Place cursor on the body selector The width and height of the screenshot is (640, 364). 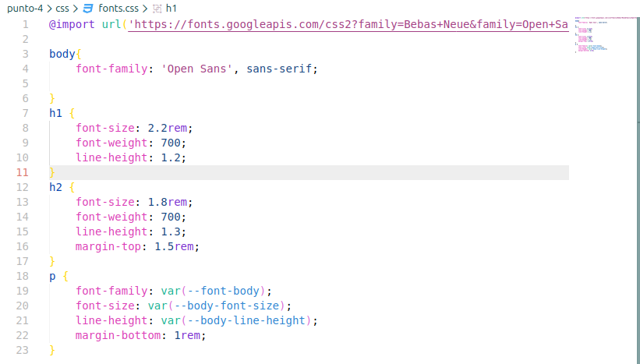click(62, 55)
